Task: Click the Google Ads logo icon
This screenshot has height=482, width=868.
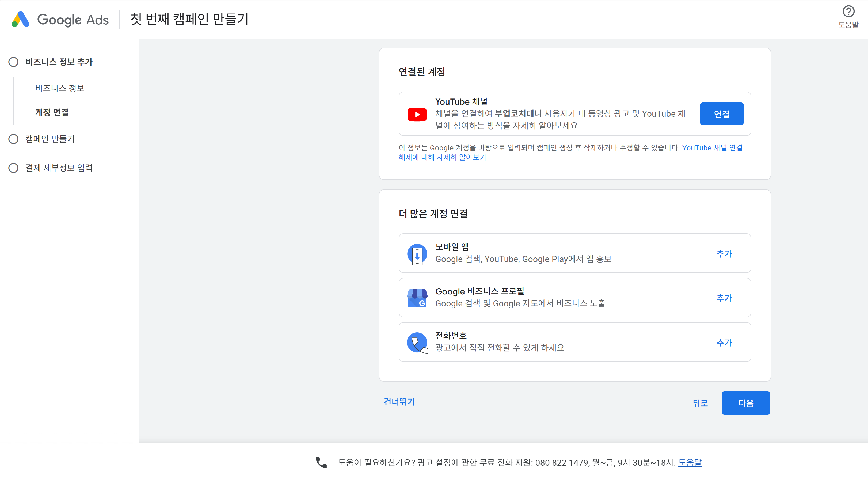Action: tap(21, 19)
